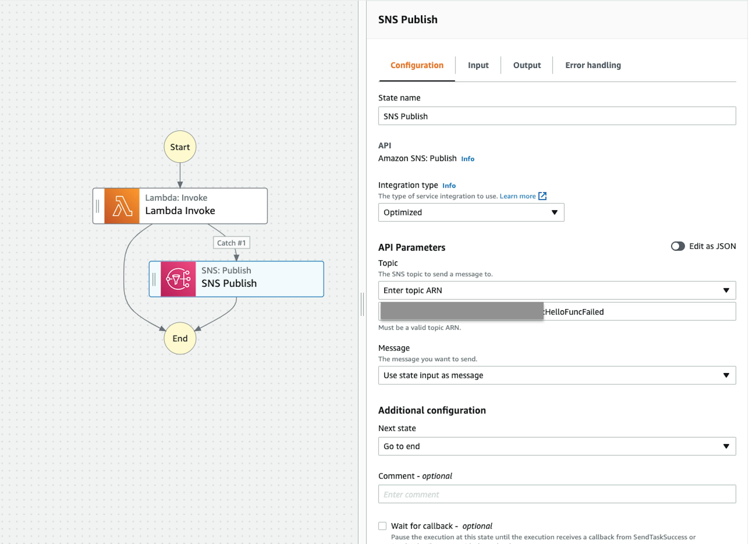Image resolution: width=756 pixels, height=544 pixels.
Task: Click the Start node circle
Action: tap(180, 147)
